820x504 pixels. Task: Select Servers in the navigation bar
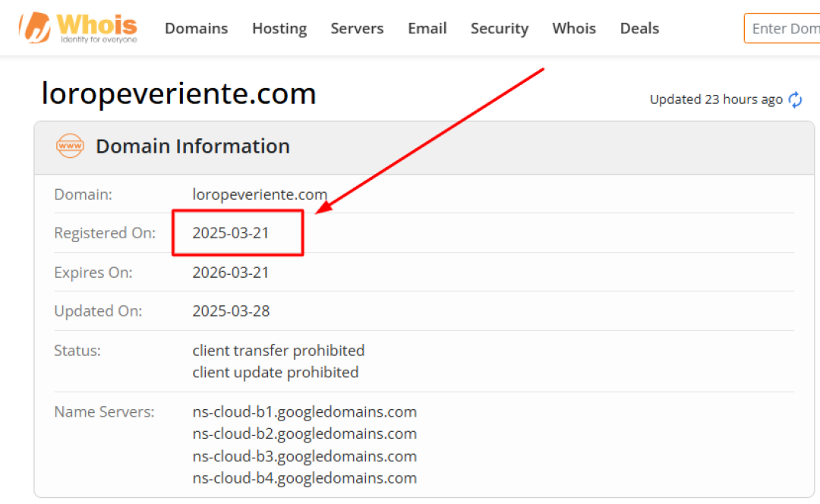click(x=357, y=28)
